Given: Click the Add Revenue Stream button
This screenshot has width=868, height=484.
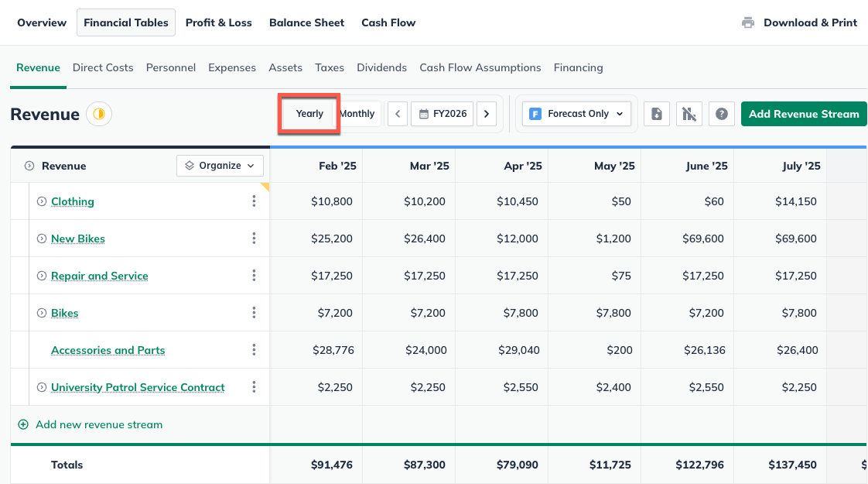Looking at the screenshot, I should click(x=804, y=113).
